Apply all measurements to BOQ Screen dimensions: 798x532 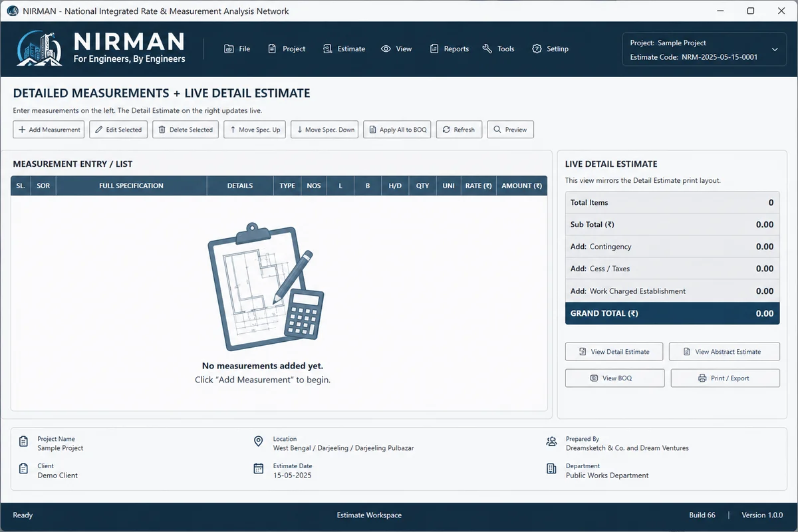[398, 130]
